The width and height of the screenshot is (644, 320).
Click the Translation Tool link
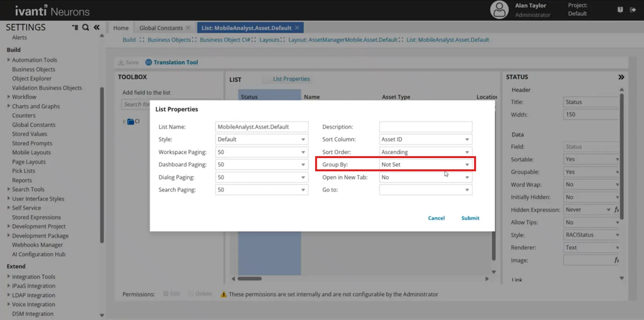(x=176, y=62)
